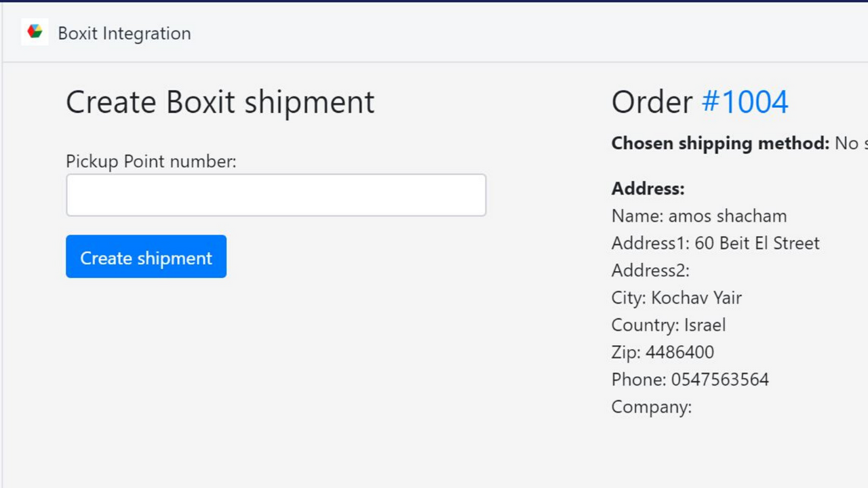Click the country Israel text

coord(668,325)
